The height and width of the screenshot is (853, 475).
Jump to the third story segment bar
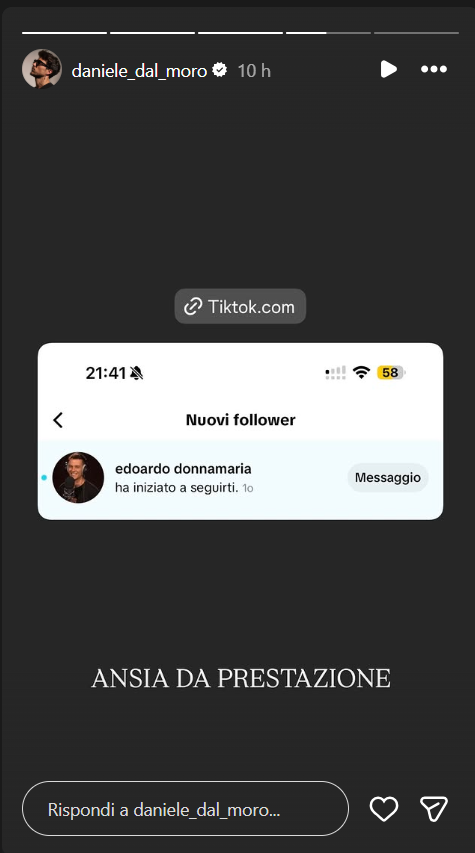click(x=240, y=33)
